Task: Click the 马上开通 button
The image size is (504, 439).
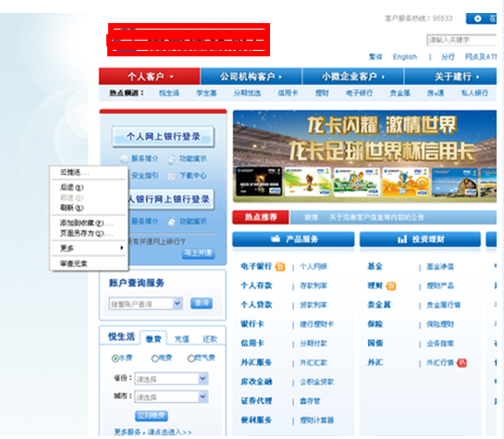Action: click(199, 253)
